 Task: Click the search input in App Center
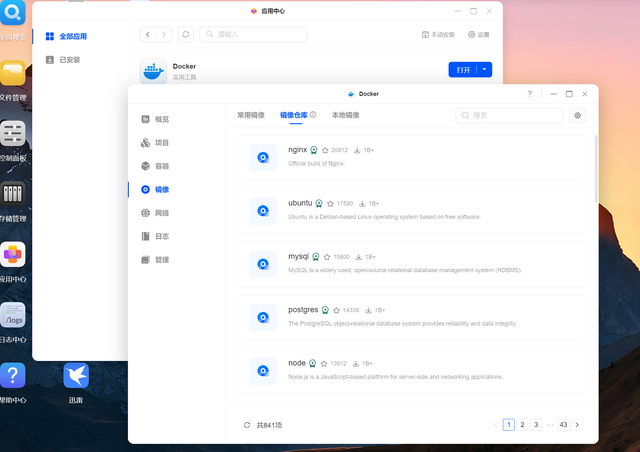253,34
